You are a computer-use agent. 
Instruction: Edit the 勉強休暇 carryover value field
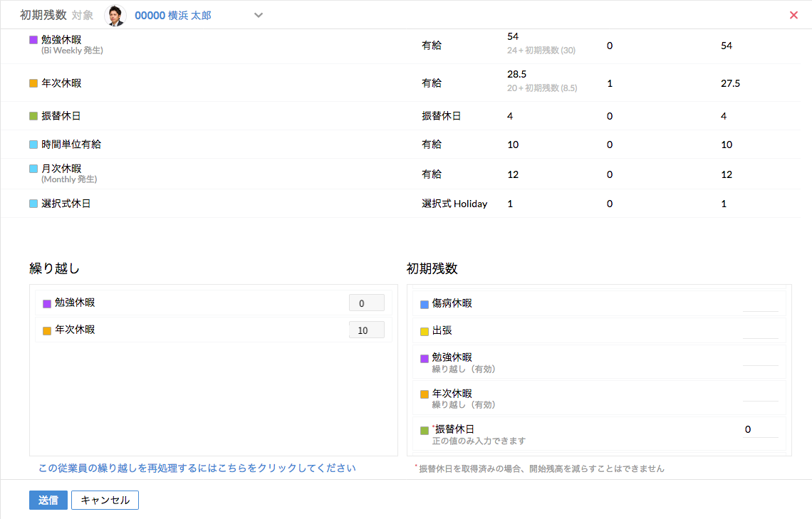pos(366,303)
